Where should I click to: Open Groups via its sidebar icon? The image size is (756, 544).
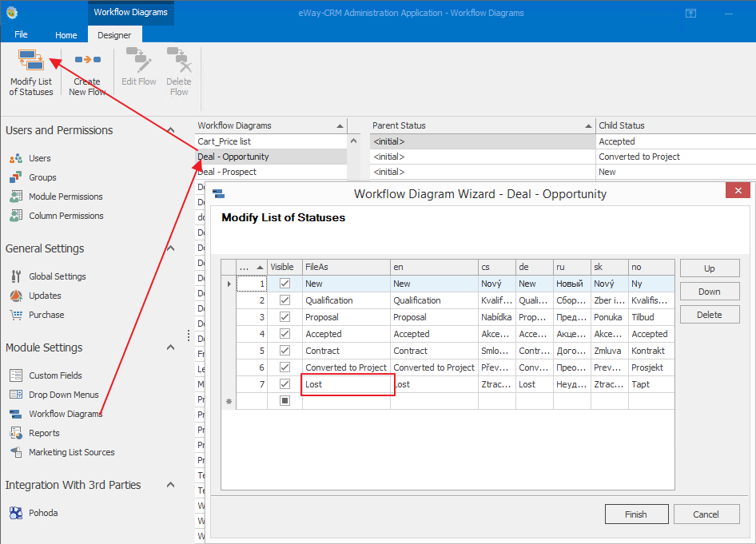(16, 177)
